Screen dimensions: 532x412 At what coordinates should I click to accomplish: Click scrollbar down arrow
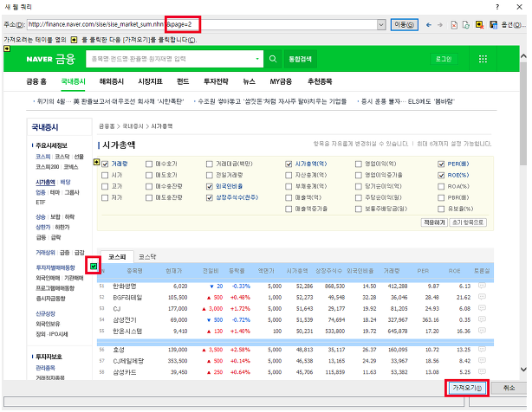pos(523,370)
